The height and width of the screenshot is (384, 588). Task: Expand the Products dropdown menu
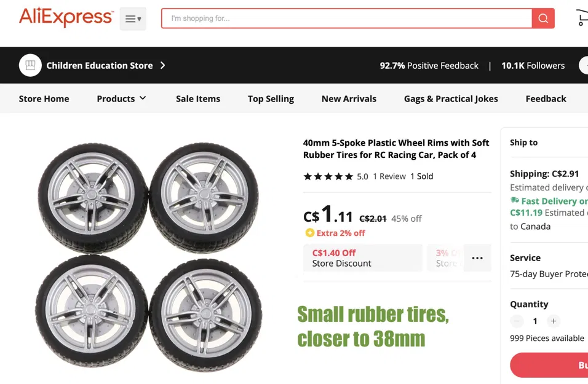pyautogui.click(x=121, y=98)
